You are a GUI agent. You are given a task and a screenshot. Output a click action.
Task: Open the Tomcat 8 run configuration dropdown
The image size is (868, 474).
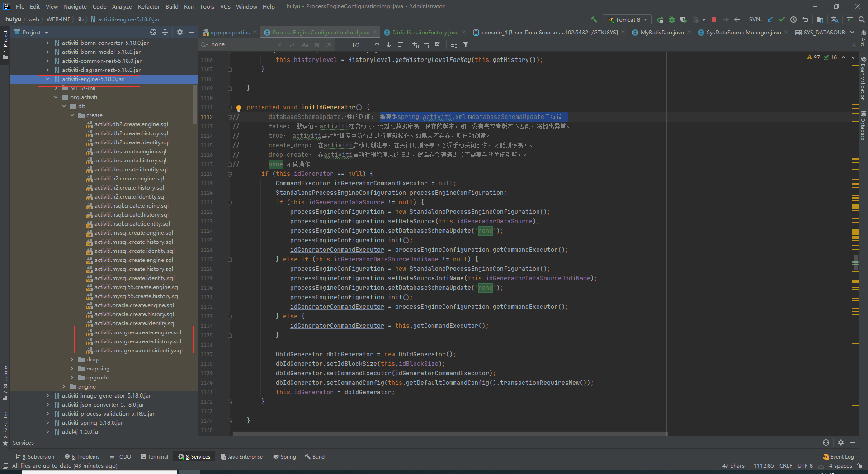coord(645,19)
